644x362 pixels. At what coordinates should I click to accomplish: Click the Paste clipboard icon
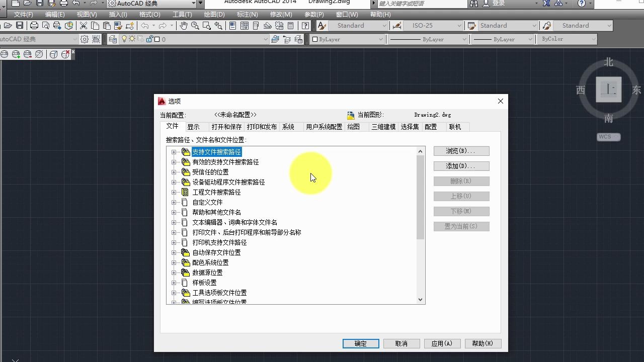tap(107, 26)
